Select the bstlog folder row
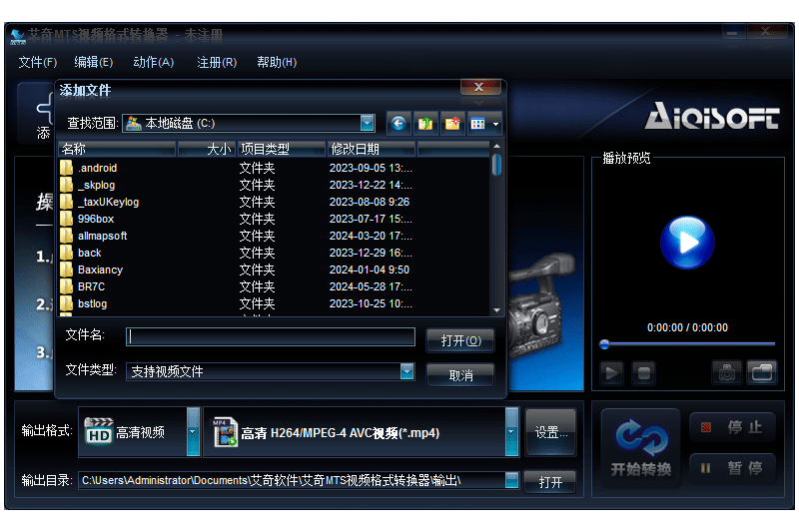Viewport: 799px width, 532px height. click(274, 303)
